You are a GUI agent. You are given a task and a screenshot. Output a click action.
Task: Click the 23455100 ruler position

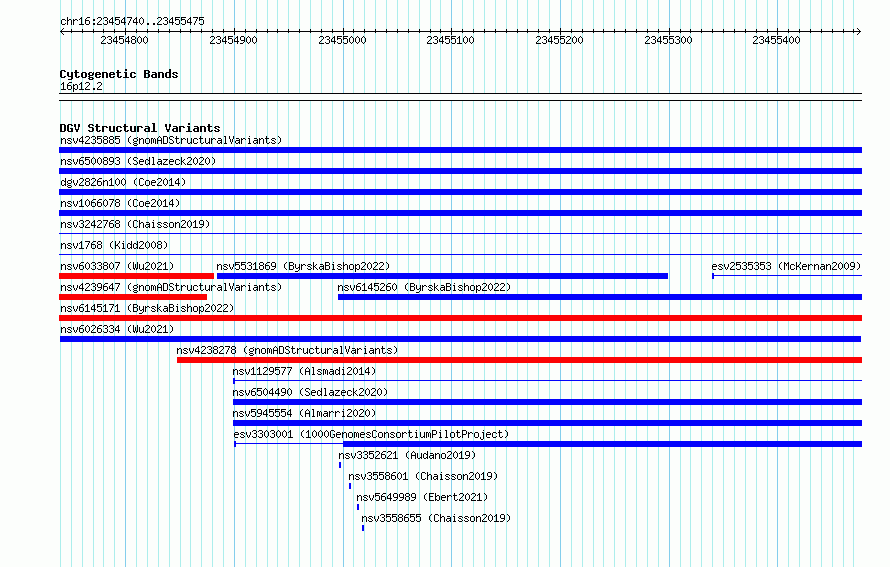450,40
